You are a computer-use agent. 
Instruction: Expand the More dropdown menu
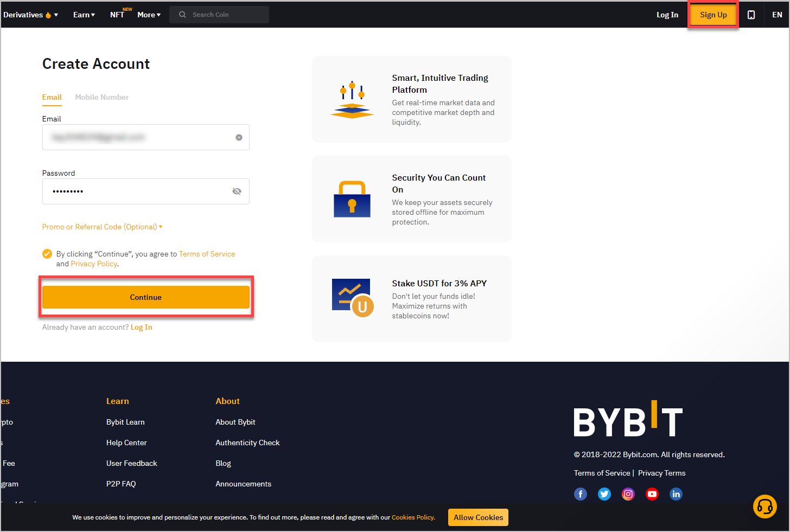(x=149, y=15)
